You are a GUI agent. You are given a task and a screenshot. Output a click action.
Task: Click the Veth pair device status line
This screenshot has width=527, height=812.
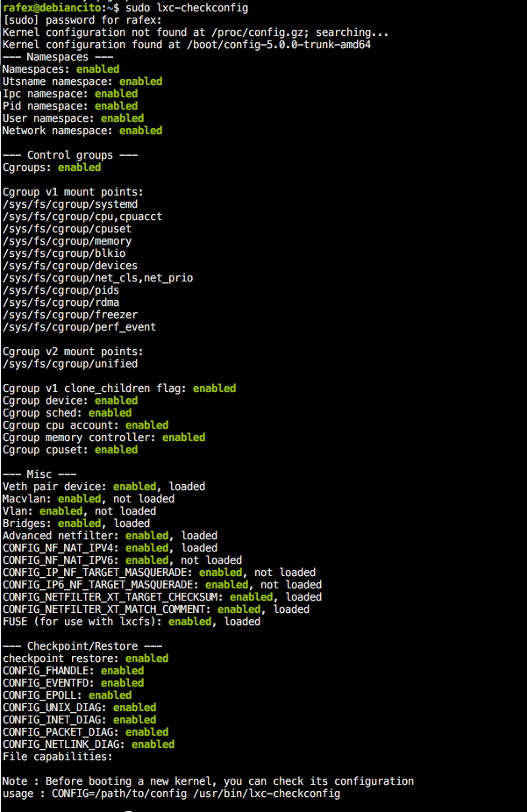coord(103,487)
